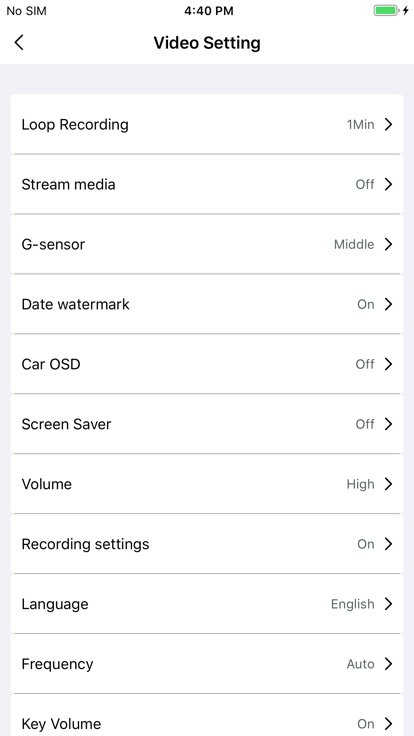Expand the Frequency Auto option
This screenshot has height=736, width=414.
207,664
